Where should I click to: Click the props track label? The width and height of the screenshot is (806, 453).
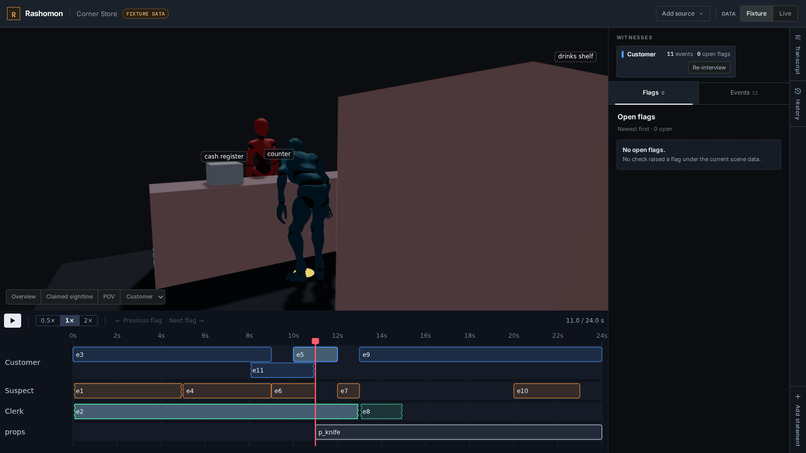coord(14,432)
